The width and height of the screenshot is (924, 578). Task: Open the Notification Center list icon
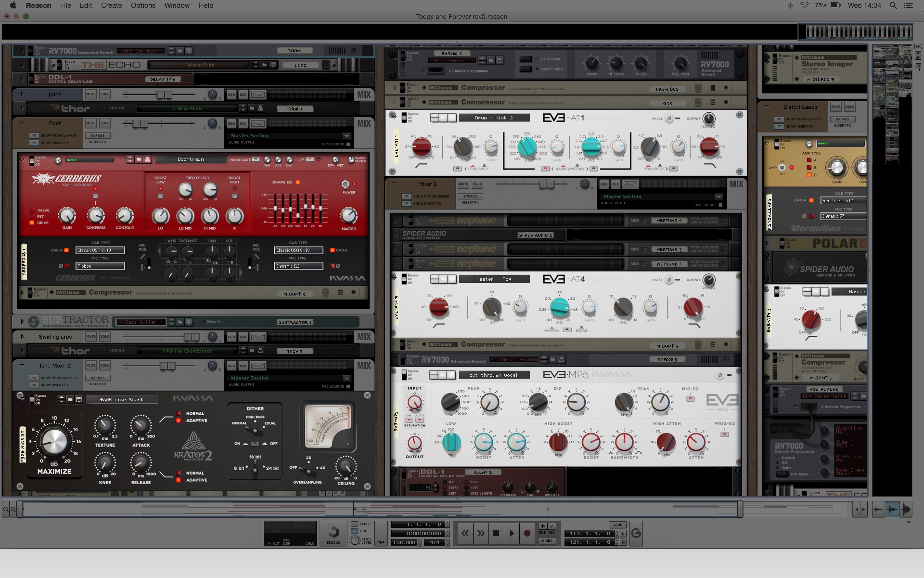click(x=909, y=5)
